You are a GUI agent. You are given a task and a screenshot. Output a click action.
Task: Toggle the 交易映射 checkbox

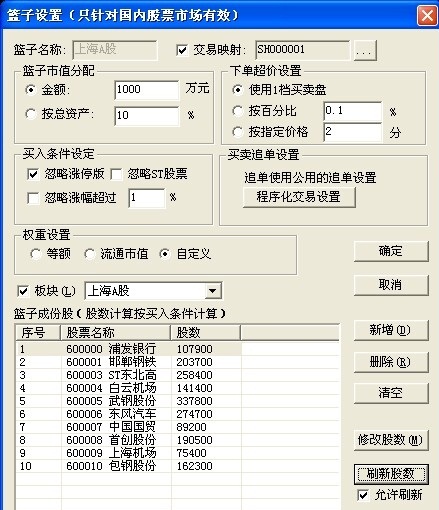coord(182,50)
